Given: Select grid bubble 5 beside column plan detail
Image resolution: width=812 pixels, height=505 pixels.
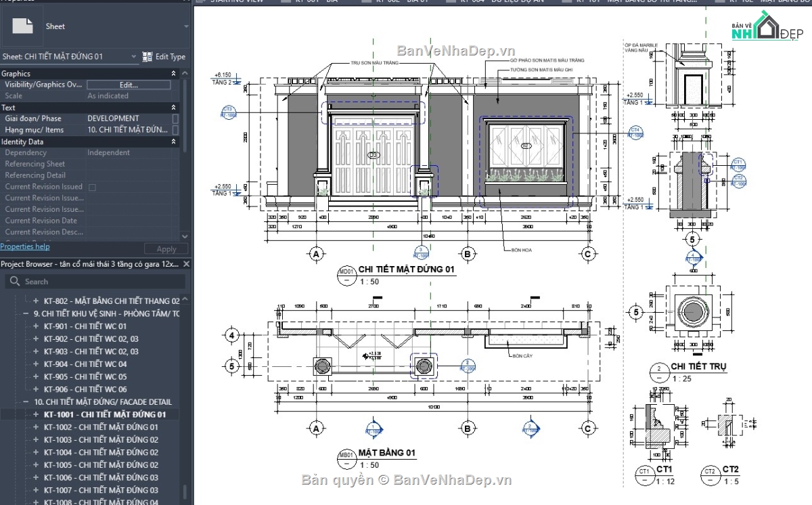Looking at the screenshot, I should point(636,312).
